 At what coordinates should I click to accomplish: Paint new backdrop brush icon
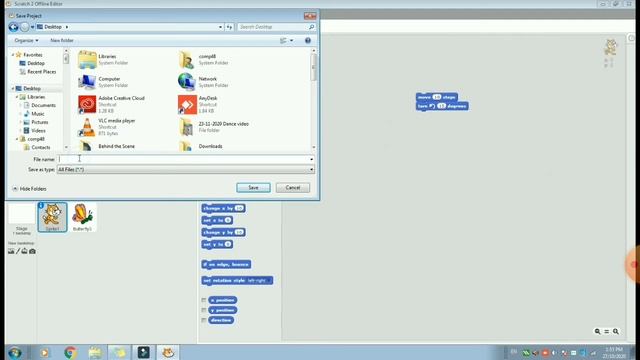pyautogui.click(x=18, y=251)
